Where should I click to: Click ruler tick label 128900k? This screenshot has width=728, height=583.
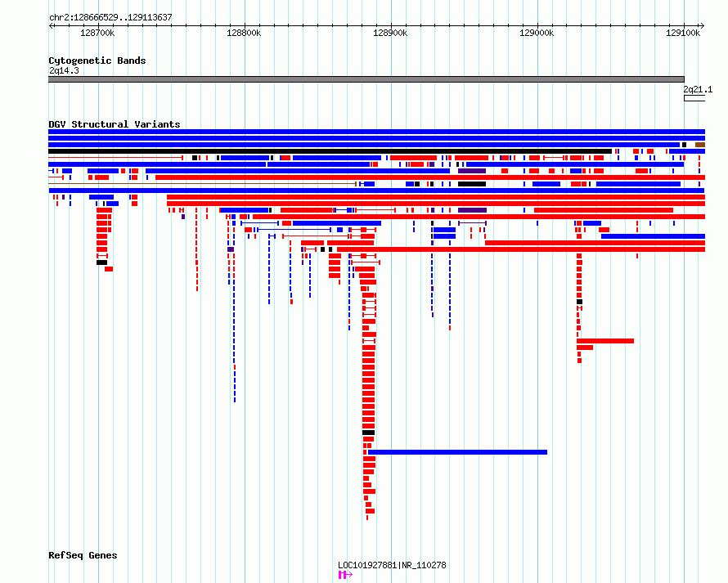tap(390, 33)
